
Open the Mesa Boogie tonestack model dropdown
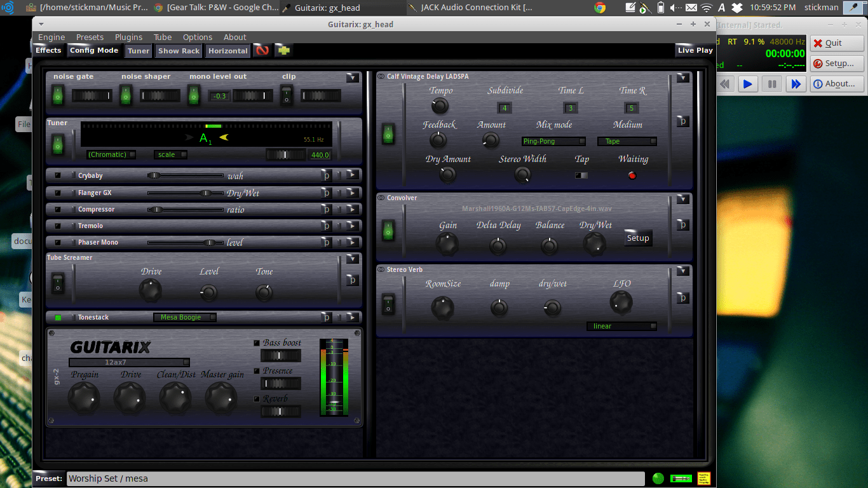(184, 317)
